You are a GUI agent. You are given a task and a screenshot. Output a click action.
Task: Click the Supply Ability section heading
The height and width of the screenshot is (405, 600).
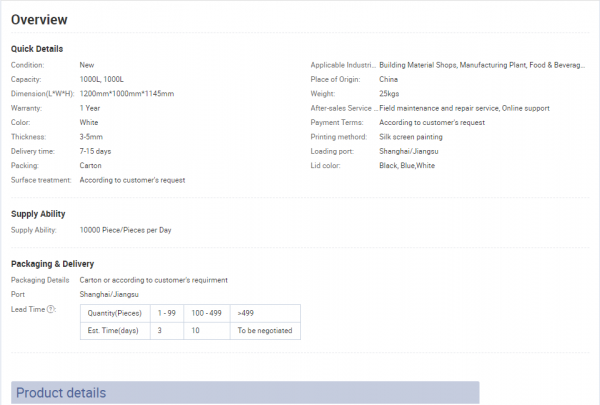tap(40, 214)
